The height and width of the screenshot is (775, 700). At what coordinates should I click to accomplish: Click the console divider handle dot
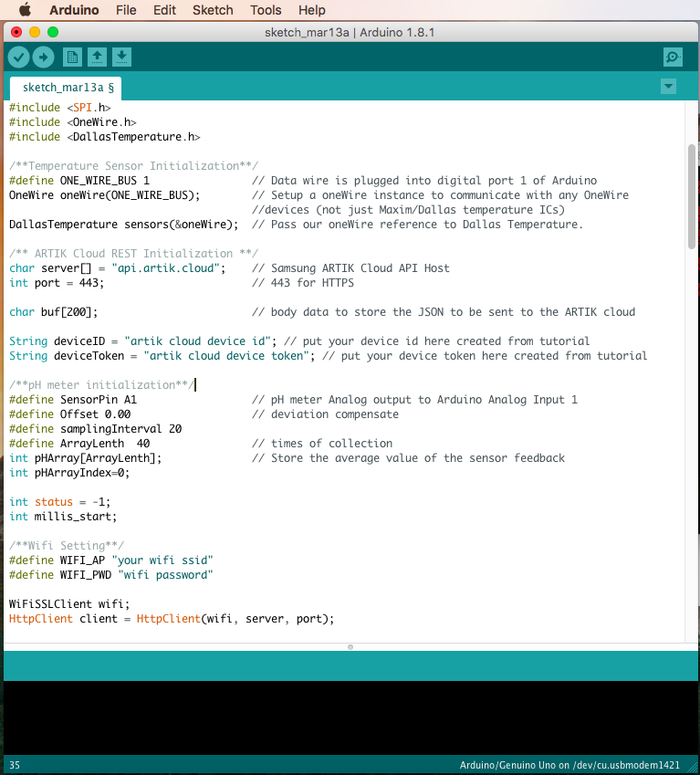pyautogui.click(x=350, y=647)
